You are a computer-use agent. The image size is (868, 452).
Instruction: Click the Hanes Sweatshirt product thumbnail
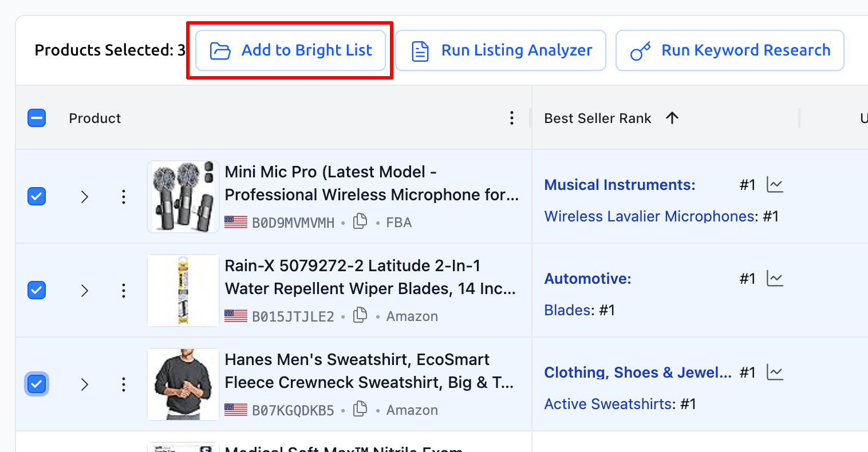tap(183, 384)
